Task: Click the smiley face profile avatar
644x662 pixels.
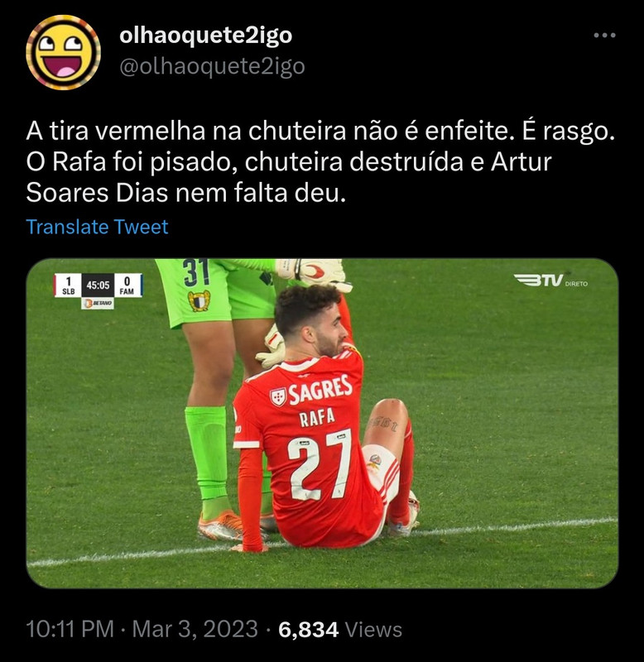Action: click(64, 52)
